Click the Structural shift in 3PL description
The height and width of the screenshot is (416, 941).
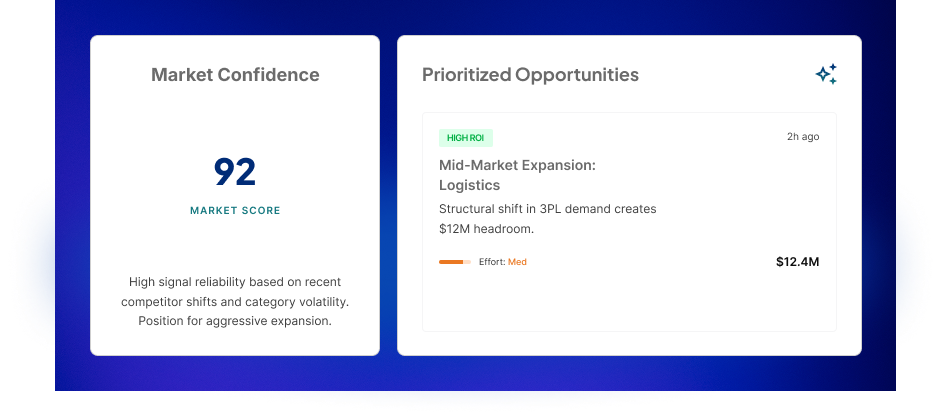click(547, 209)
